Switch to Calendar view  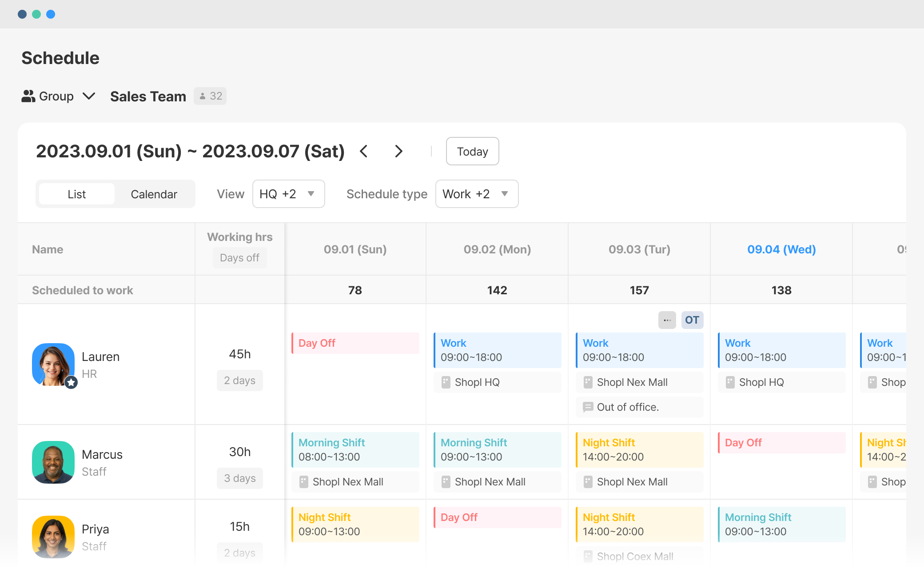coord(154,194)
